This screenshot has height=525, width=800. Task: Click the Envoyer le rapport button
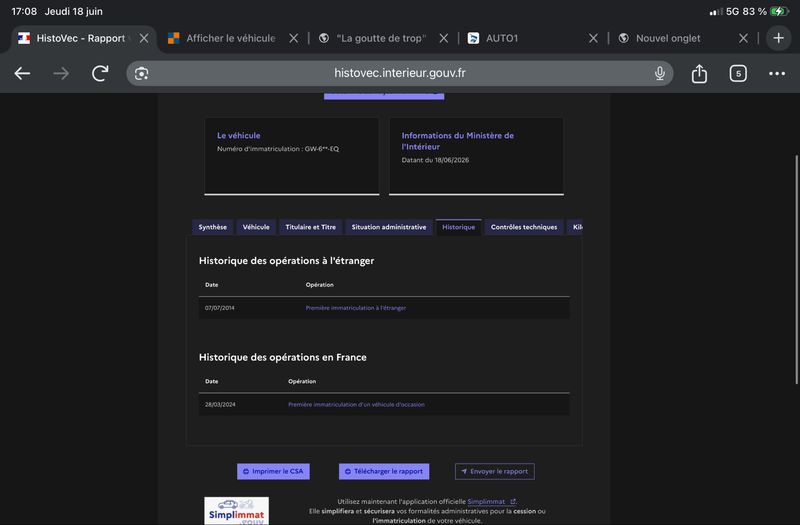pos(494,471)
